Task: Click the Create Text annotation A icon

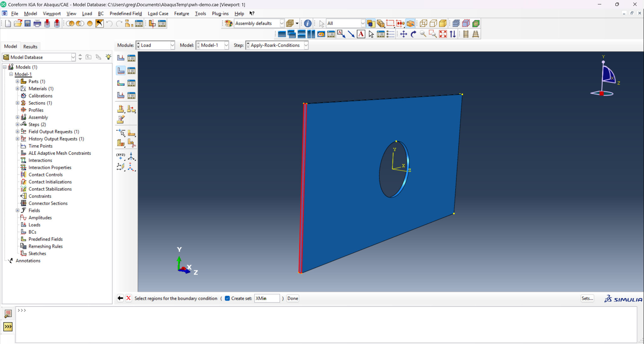Action: (361, 34)
